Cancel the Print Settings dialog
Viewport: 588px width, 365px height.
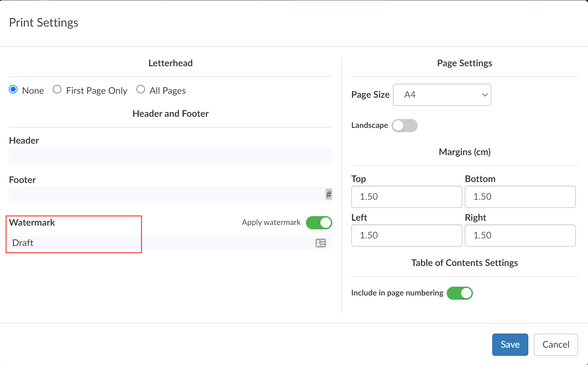(x=556, y=344)
